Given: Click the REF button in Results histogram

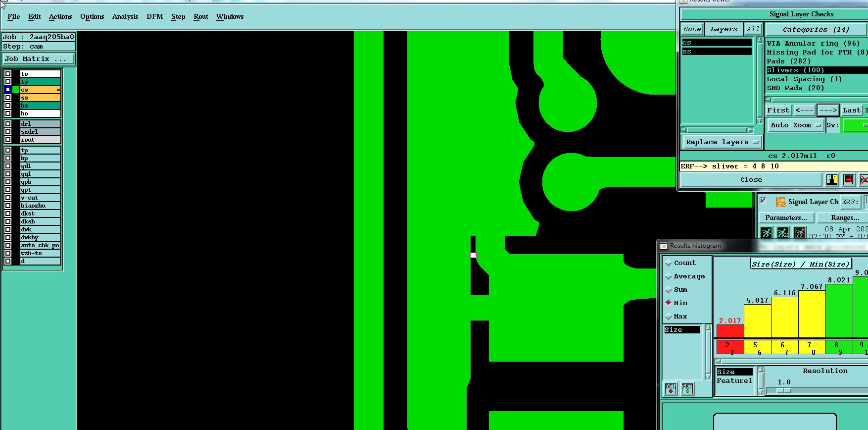Looking at the screenshot, I should point(687,389).
